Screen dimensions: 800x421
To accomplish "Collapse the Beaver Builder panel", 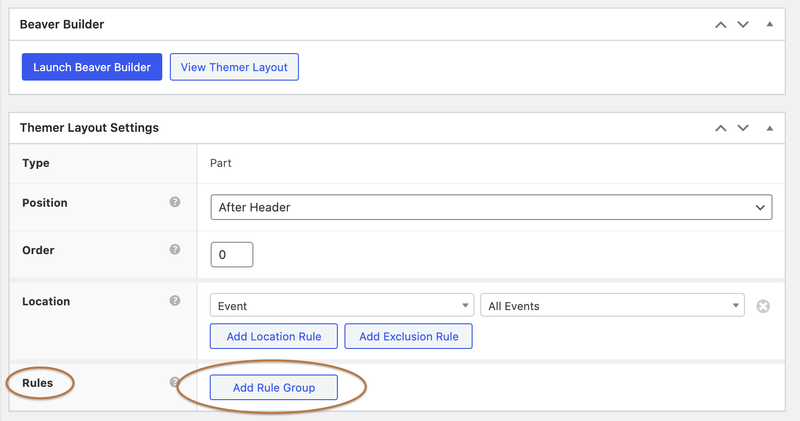I will click(769, 23).
